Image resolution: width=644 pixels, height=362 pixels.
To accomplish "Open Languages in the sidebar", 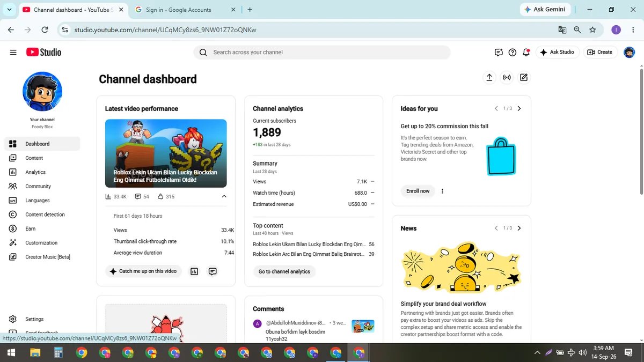I will [x=42, y=200].
